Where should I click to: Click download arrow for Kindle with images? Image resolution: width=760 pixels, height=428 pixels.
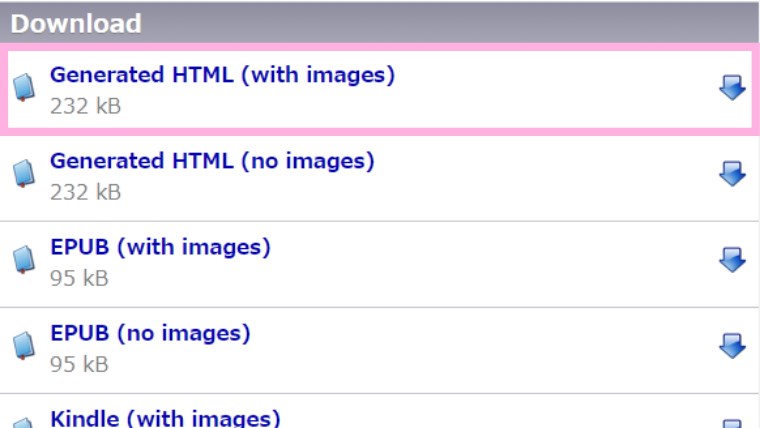click(732, 424)
